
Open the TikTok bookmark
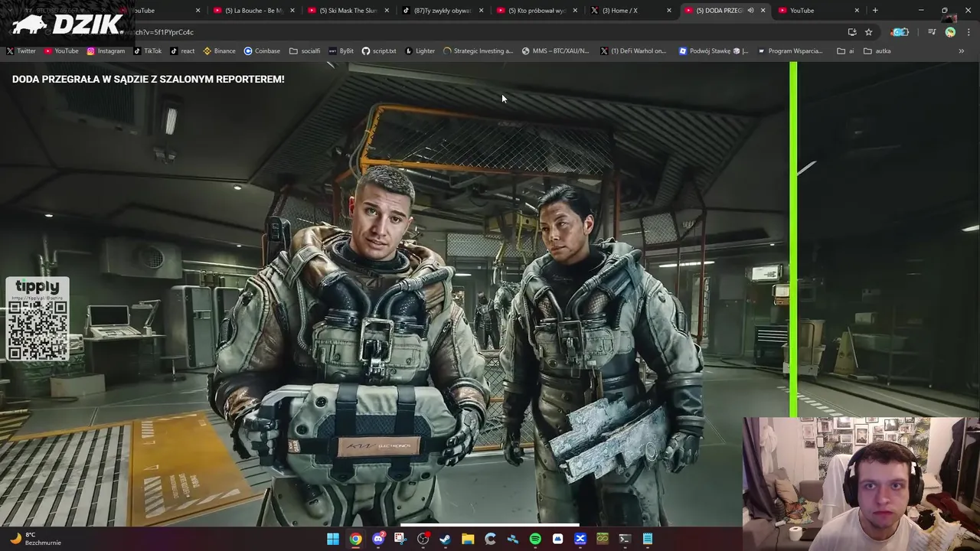pos(148,51)
